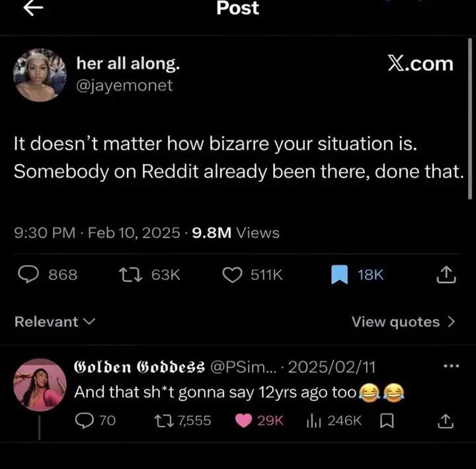Go back using the back arrow
Screen dimensions: 476x469
pos(32,8)
